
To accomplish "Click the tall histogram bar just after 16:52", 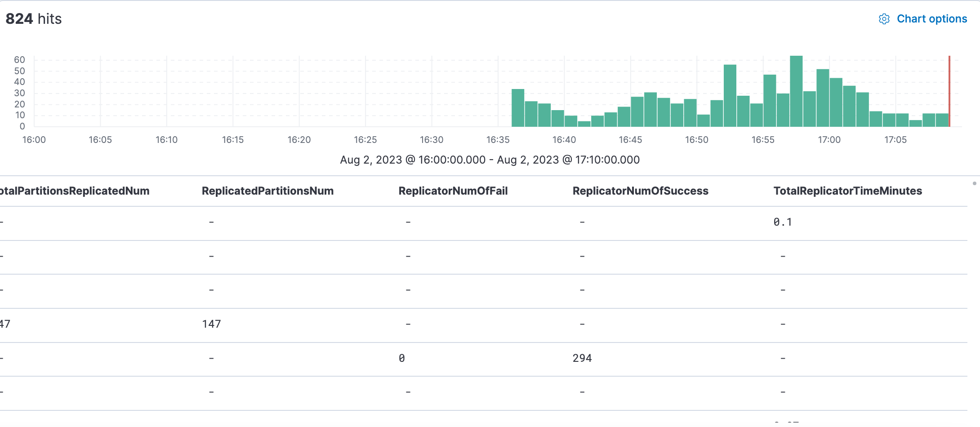I will click(x=730, y=96).
